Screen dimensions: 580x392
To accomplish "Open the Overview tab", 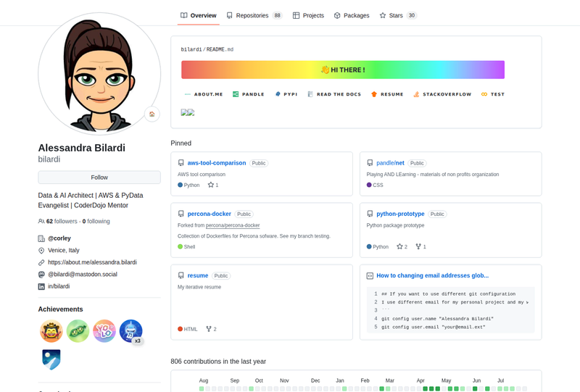I will 198,15.
